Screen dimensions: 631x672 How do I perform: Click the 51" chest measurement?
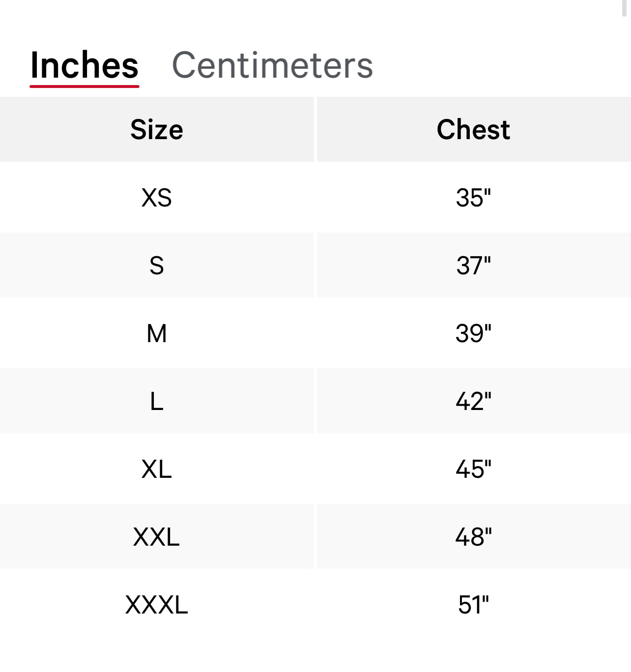[473, 605]
